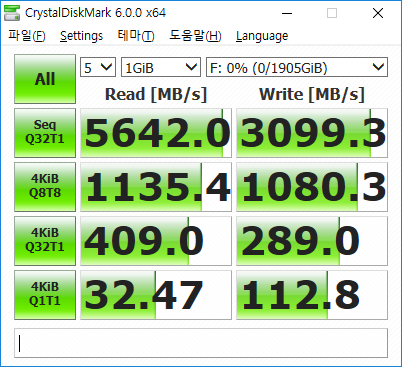Screen dimensions: 403x368
Task: Select the Seq read result 5642.0
Action: coord(156,133)
